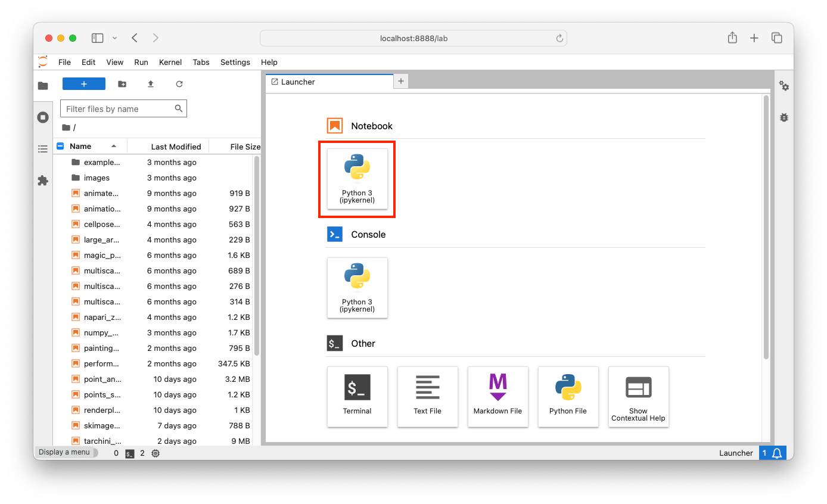
Task: Launch a new Python 3 notebook
Action: click(357, 178)
